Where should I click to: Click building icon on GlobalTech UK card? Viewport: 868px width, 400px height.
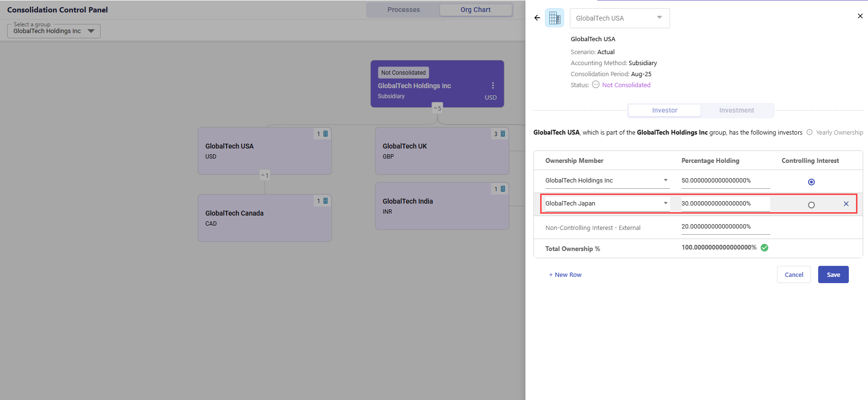coord(503,134)
